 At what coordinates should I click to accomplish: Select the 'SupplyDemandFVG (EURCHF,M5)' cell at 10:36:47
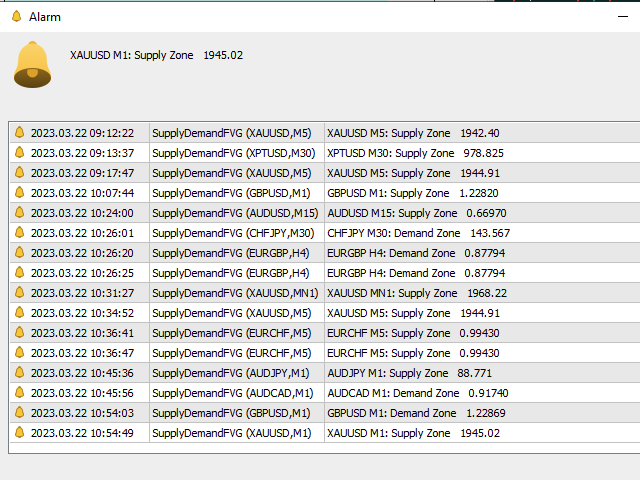point(232,353)
